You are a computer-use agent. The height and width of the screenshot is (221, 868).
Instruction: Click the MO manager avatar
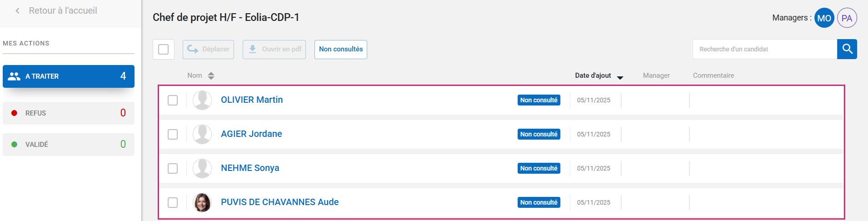pos(824,18)
